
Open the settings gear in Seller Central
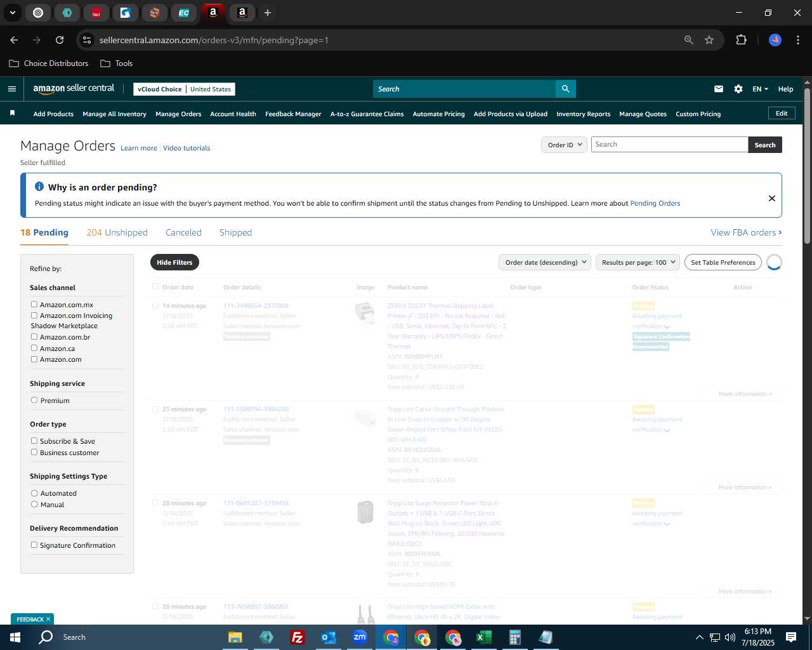[x=738, y=89]
